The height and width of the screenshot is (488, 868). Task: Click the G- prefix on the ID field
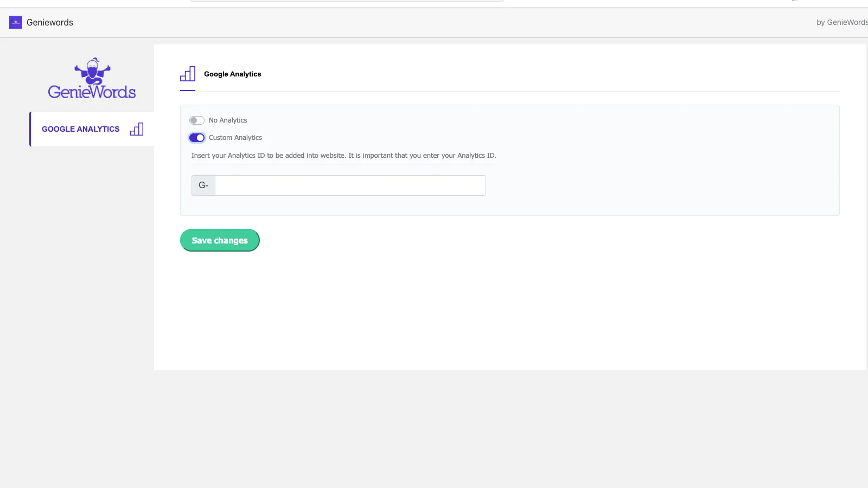click(x=203, y=185)
